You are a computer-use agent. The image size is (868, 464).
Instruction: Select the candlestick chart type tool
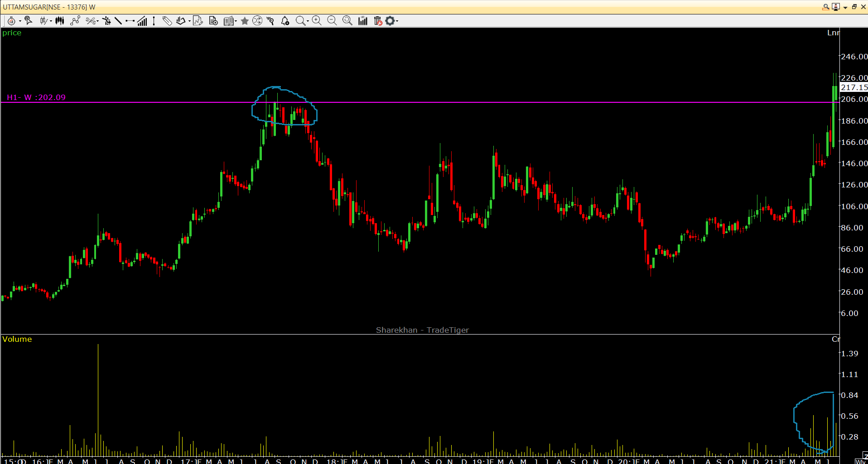click(59, 21)
